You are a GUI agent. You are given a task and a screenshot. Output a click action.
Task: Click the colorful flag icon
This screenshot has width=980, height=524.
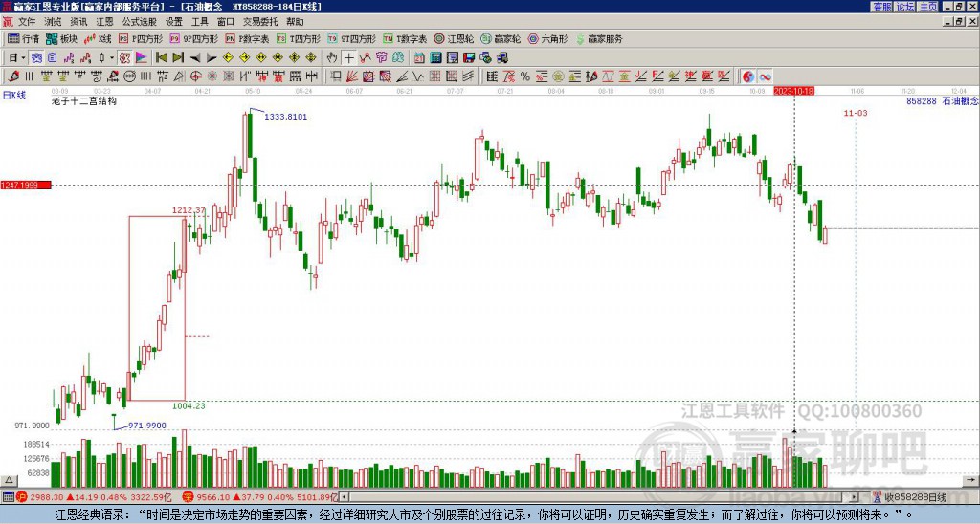(x=142, y=58)
